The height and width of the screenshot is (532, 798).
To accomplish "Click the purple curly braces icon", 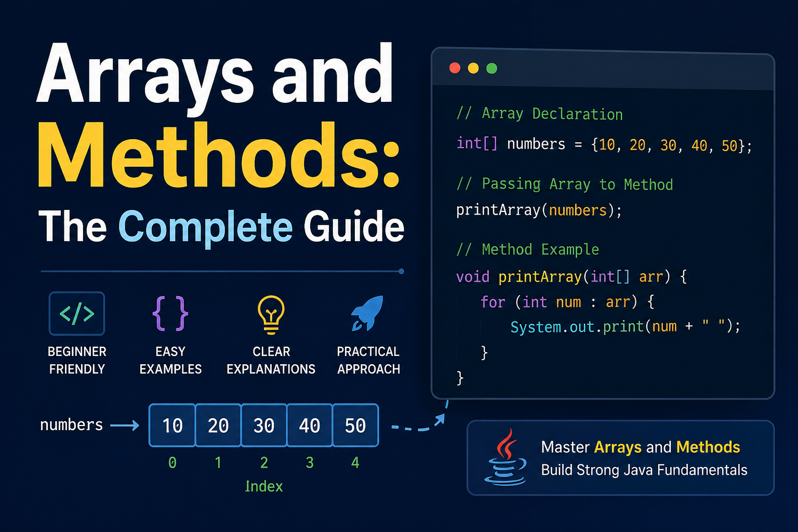I will click(170, 313).
